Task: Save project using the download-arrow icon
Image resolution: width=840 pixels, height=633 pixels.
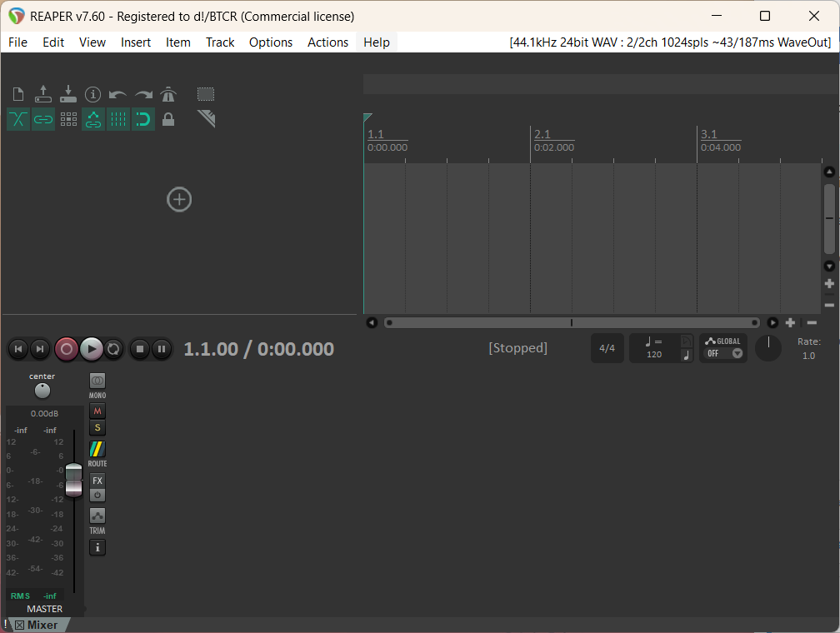Action: (x=68, y=94)
